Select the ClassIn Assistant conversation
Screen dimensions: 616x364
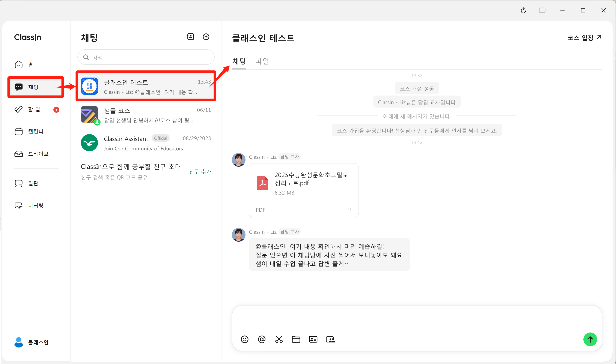point(146,143)
